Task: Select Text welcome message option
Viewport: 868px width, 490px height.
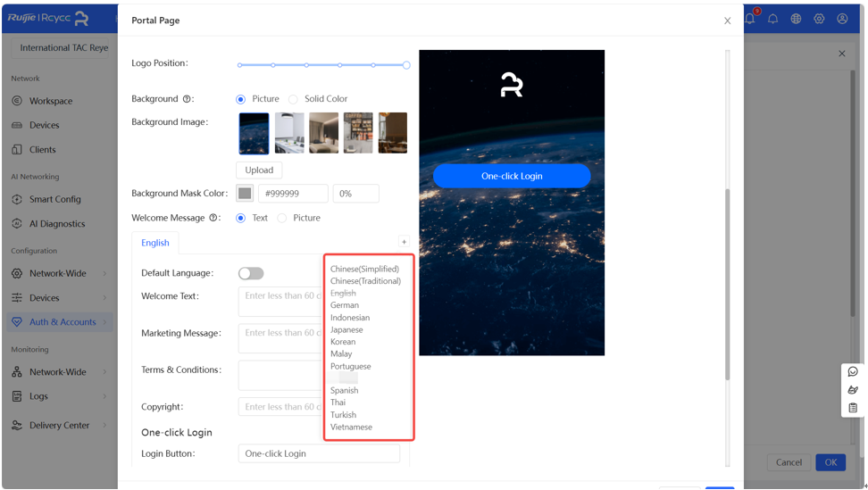Action: (240, 219)
